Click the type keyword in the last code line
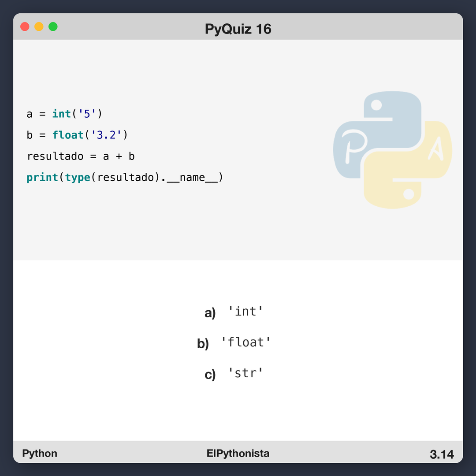Screen dimensions: 476x476 coord(78,177)
